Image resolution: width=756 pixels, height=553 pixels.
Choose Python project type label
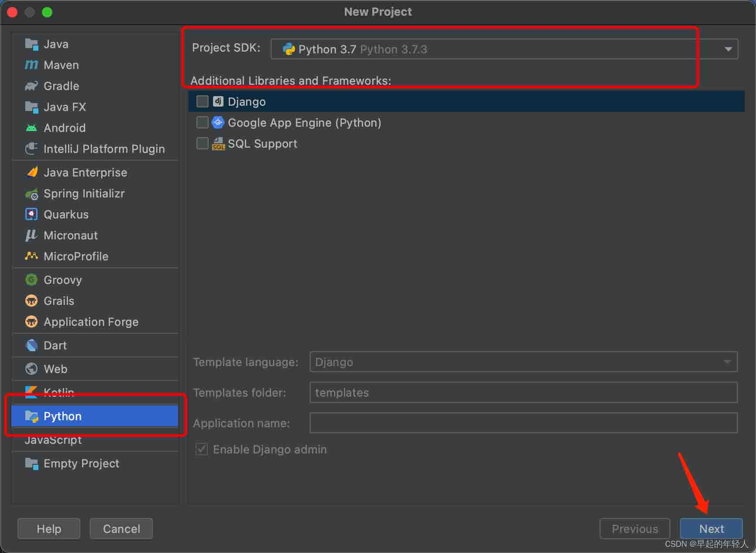point(62,416)
